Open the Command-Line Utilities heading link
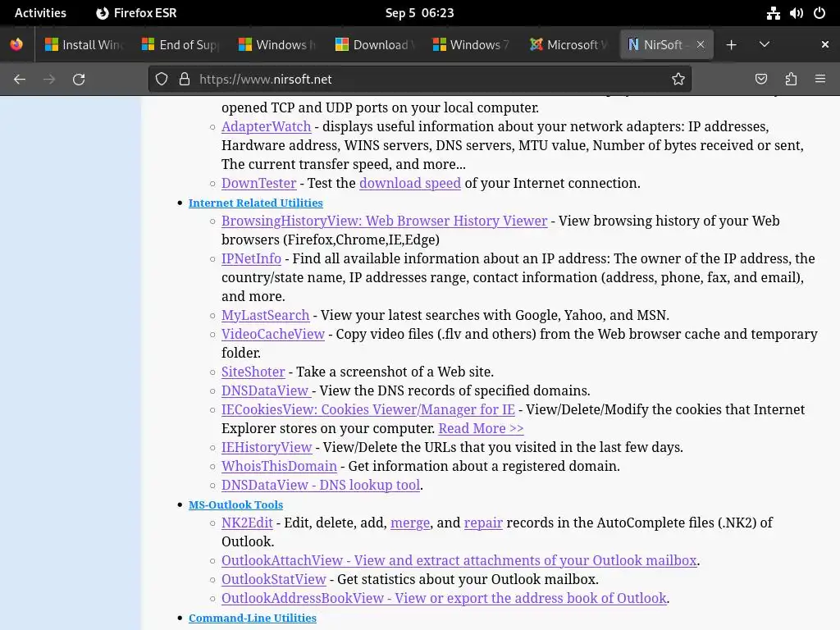Image resolution: width=840 pixels, height=630 pixels. coord(253,618)
